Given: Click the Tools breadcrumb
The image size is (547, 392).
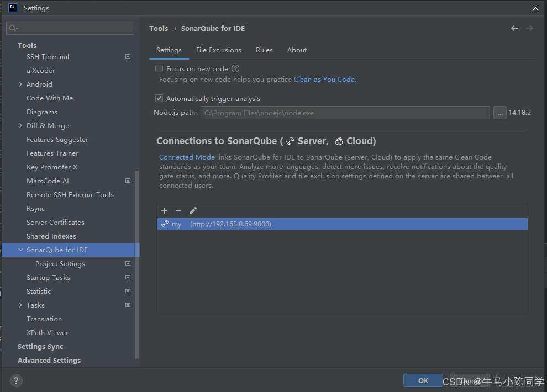Looking at the screenshot, I should [x=159, y=29].
